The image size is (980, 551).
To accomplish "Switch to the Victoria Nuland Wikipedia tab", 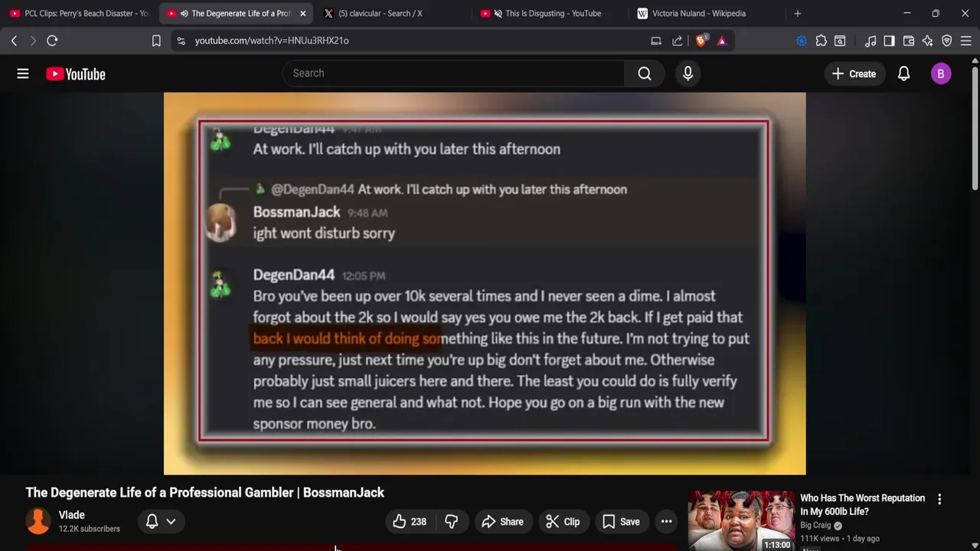I will tap(698, 13).
